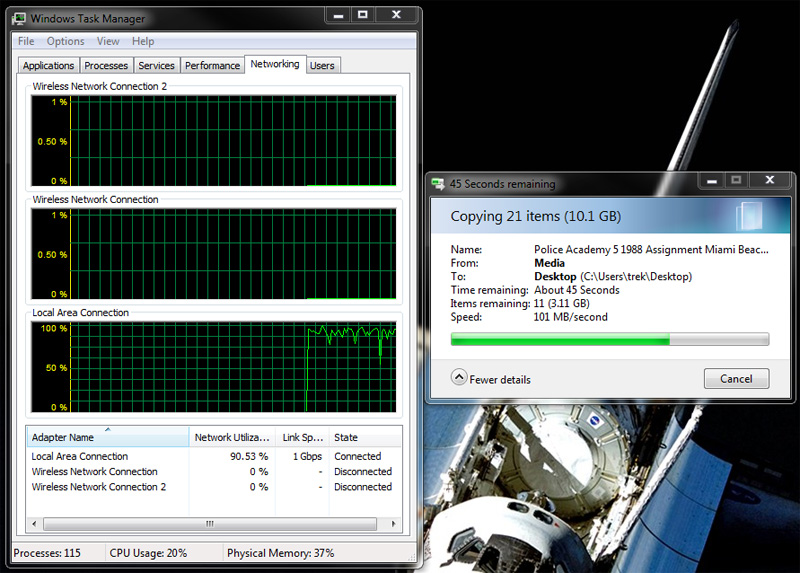Screen dimensions: 800x573
Task: Click the green copy progress bar
Action: 610,339
